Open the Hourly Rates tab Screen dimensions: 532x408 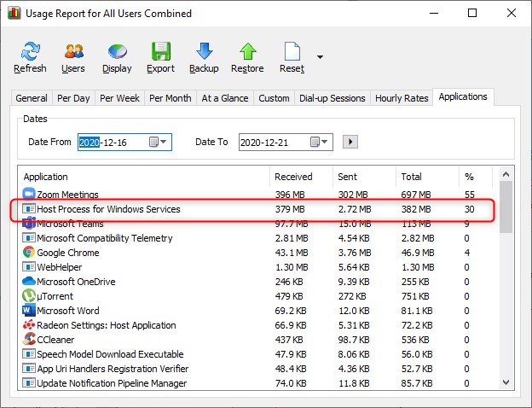(402, 98)
